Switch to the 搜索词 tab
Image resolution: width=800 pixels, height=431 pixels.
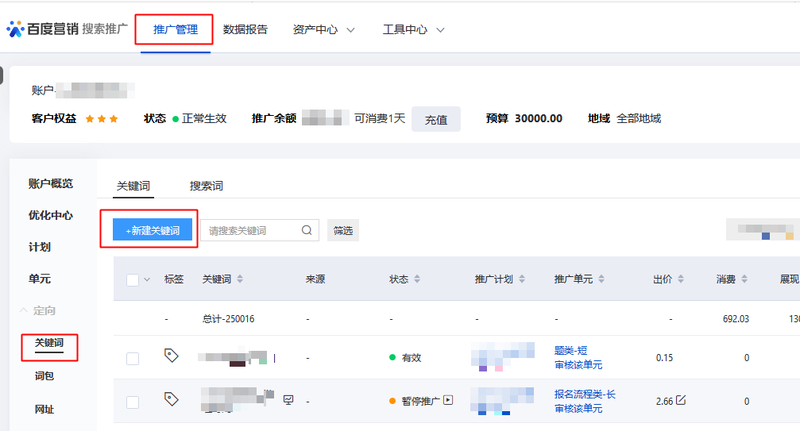[206, 186]
